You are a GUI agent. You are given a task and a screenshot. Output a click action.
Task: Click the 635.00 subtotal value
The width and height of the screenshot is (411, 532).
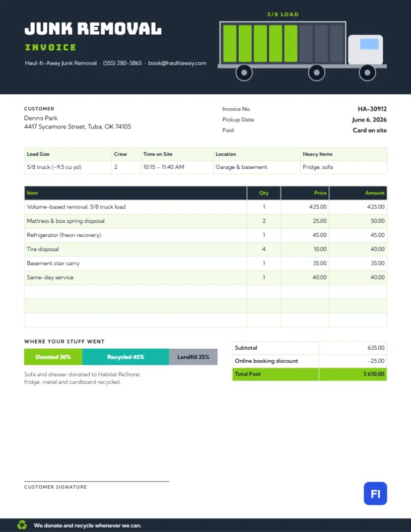click(x=376, y=348)
